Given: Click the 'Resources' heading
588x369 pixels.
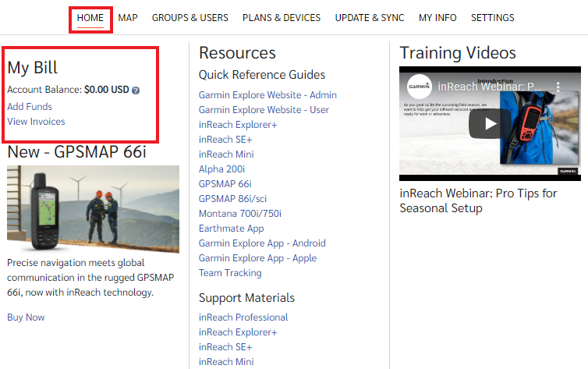Looking at the screenshot, I should point(237,53).
